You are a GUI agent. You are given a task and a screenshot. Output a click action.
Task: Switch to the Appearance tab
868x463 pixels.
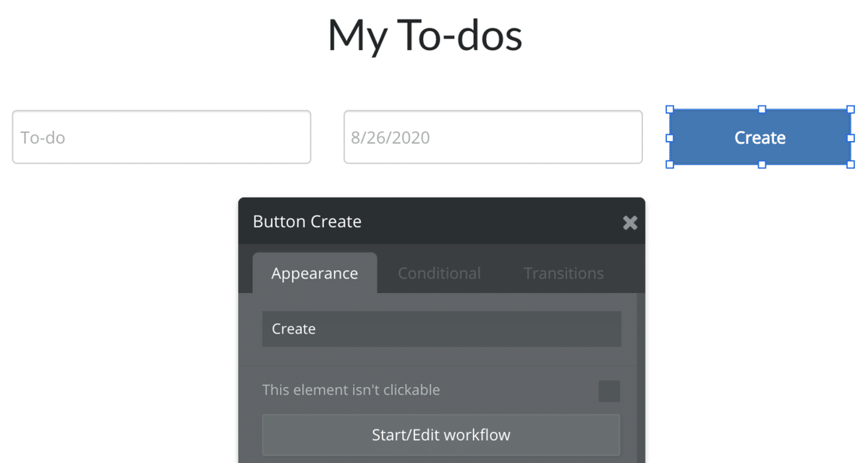tap(315, 273)
